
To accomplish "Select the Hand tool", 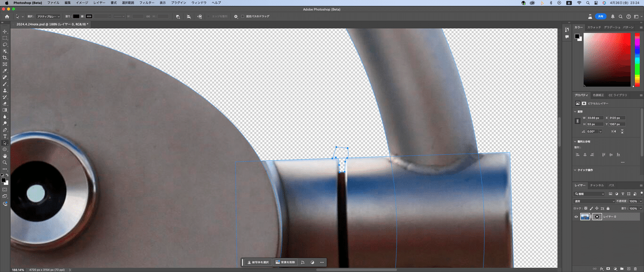I will (x=5, y=155).
